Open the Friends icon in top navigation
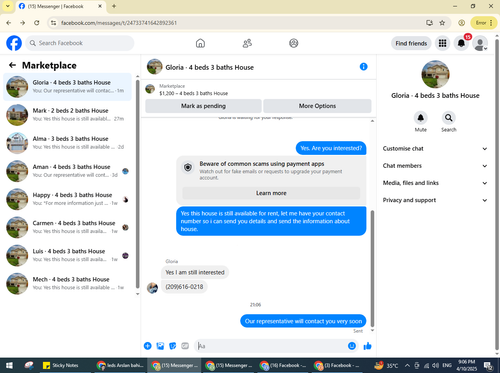500x373 pixels. [247, 43]
